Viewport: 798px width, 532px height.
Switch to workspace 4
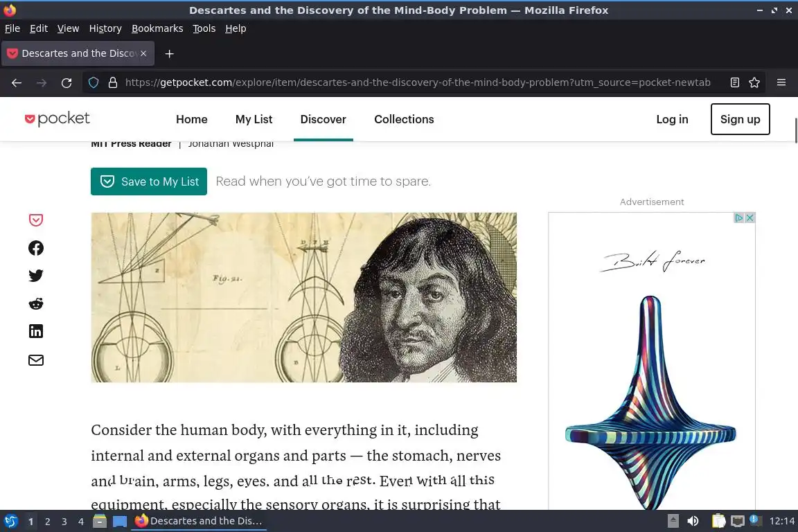[x=81, y=522]
